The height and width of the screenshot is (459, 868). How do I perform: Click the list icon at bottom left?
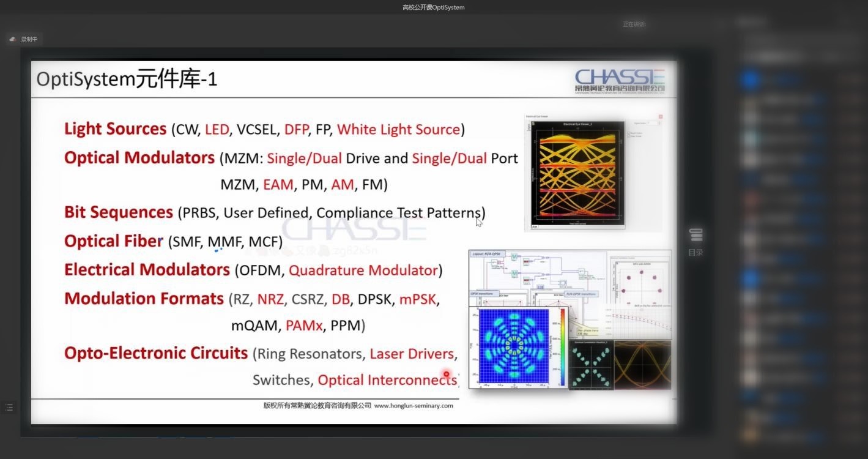[x=9, y=407]
